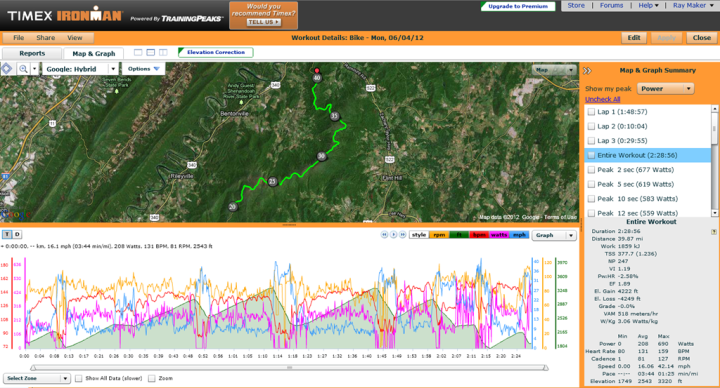Check the Entire Workout (2:28:56) checkbox
This screenshot has height=388, width=720.
[x=591, y=155]
